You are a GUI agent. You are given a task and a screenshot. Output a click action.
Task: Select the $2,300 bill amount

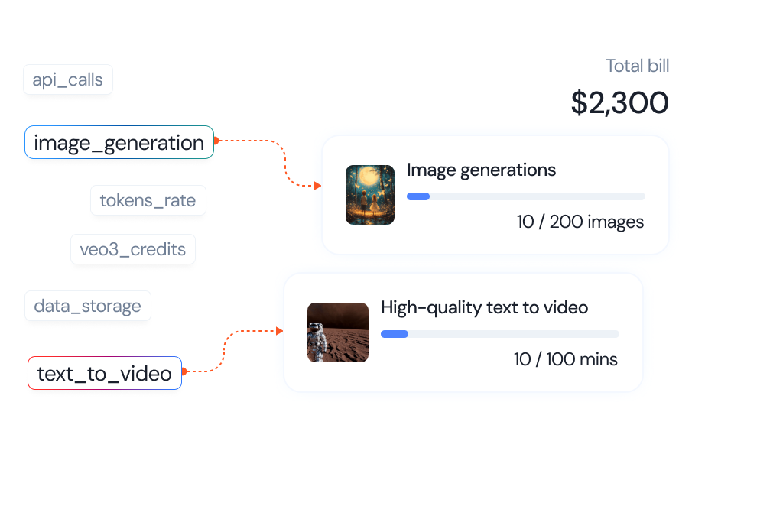pos(619,103)
